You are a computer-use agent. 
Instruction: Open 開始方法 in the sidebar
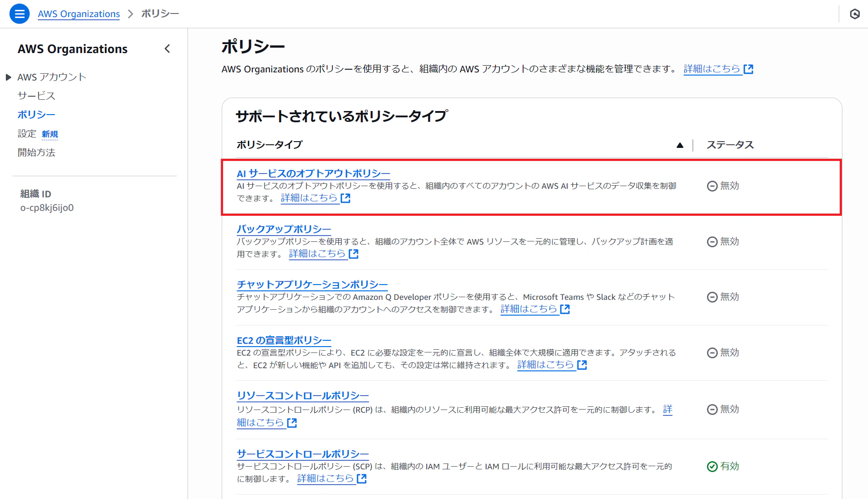point(36,152)
